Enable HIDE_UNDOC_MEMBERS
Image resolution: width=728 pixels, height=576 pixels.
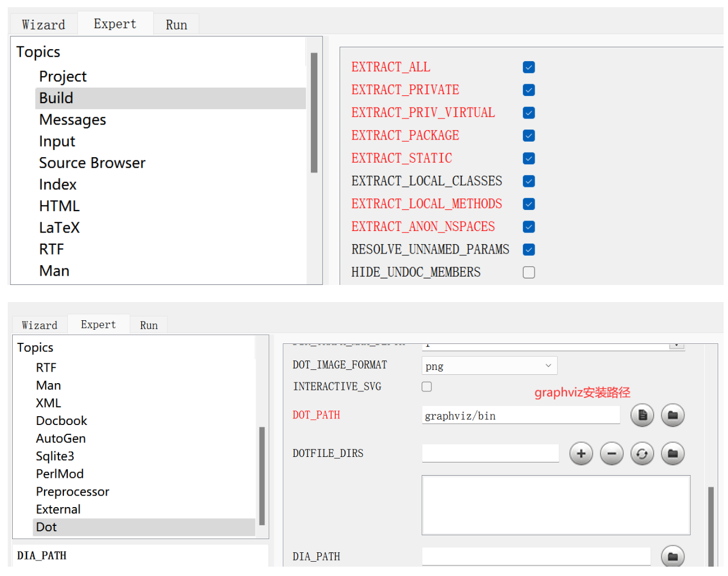click(x=529, y=272)
